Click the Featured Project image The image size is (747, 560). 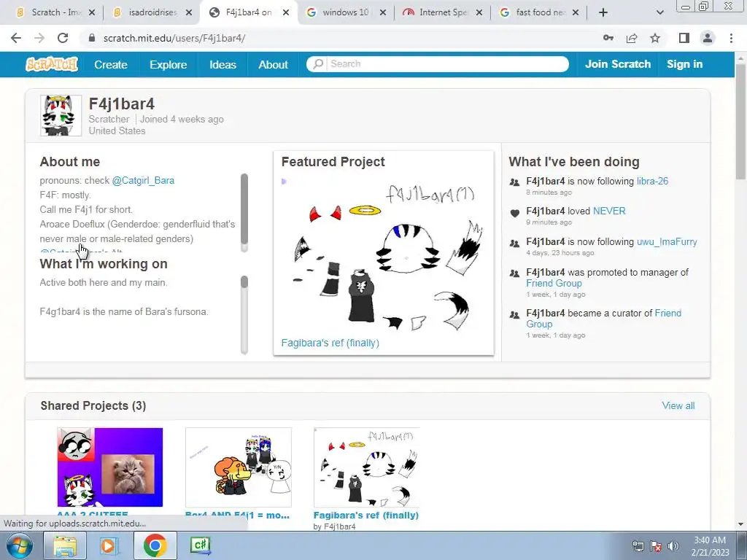[x=384, y=254]
